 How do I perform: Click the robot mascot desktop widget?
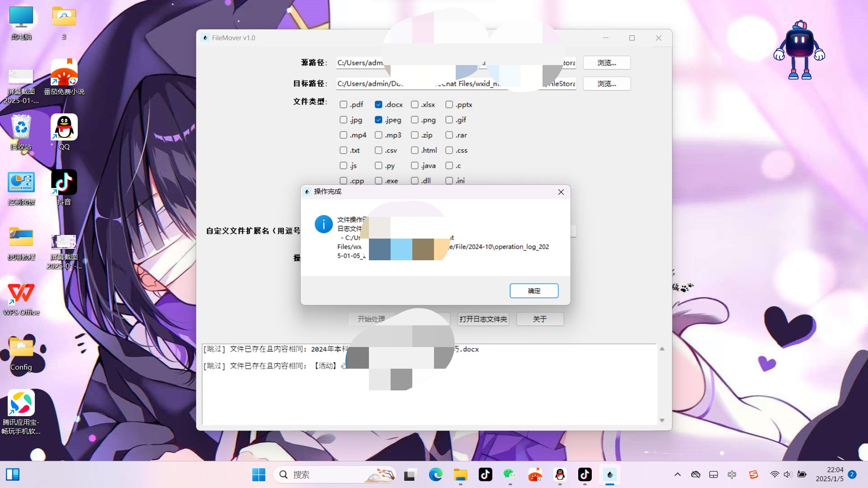(799, 50)
